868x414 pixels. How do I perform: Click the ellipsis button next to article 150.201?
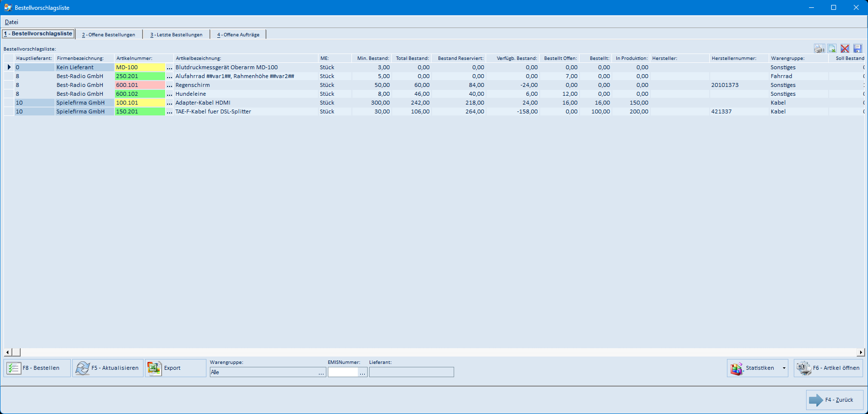[170, 111]
